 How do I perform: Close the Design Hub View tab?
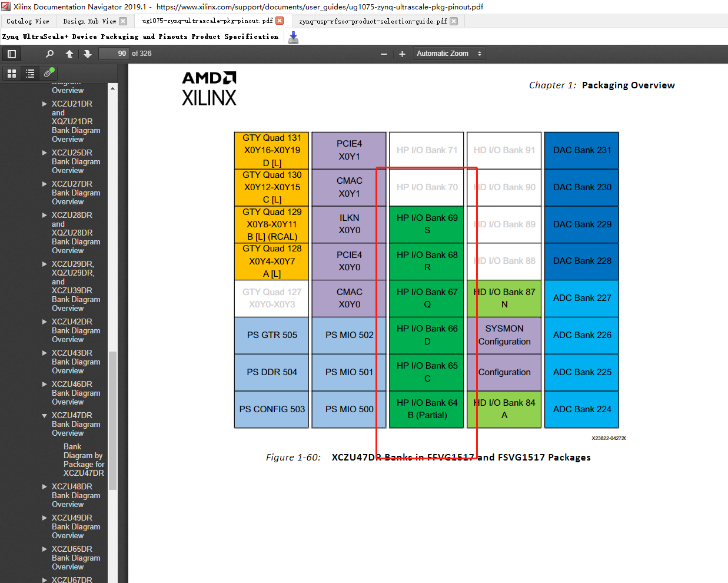[123, 21]
